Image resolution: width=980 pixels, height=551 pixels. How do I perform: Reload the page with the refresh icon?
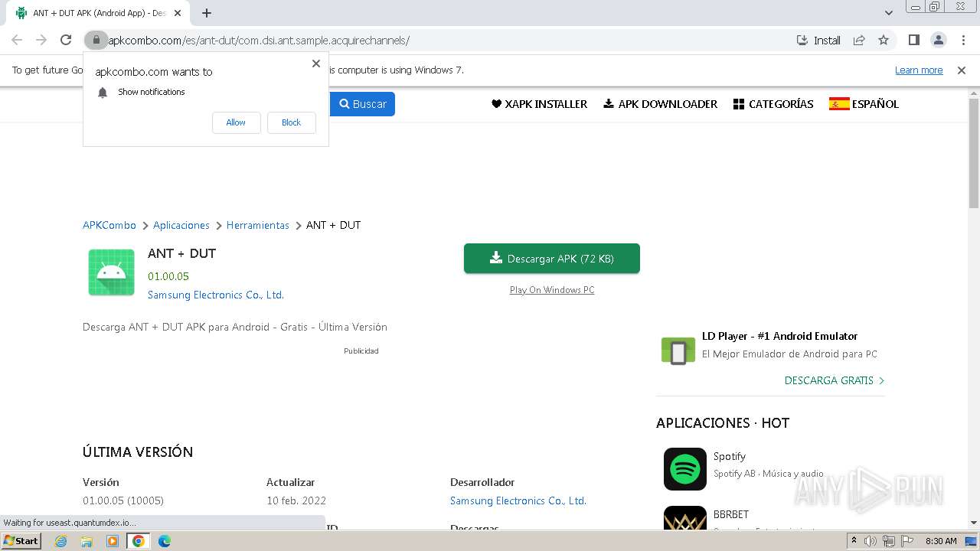pyautogui.click(x=66, y=40)
